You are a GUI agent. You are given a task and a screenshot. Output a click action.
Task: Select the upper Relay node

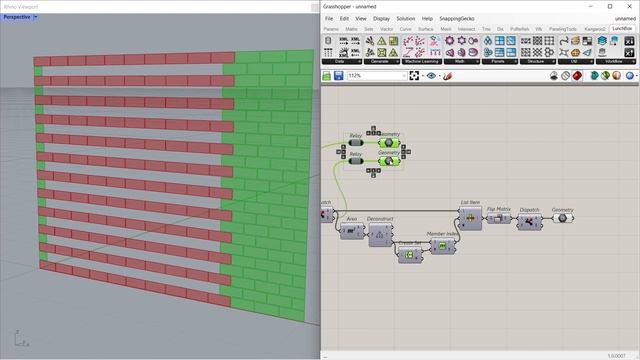tap(356, 143)
